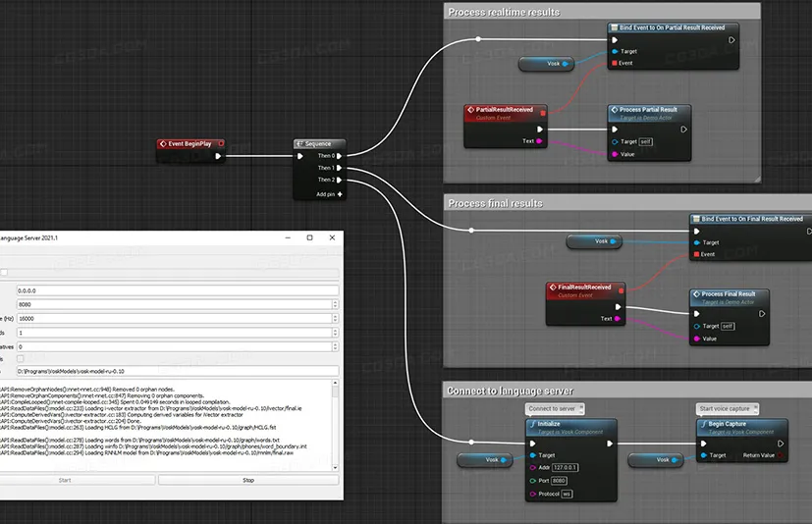Click PartialResultReceived execution output pin

click(x=540, y=130)
